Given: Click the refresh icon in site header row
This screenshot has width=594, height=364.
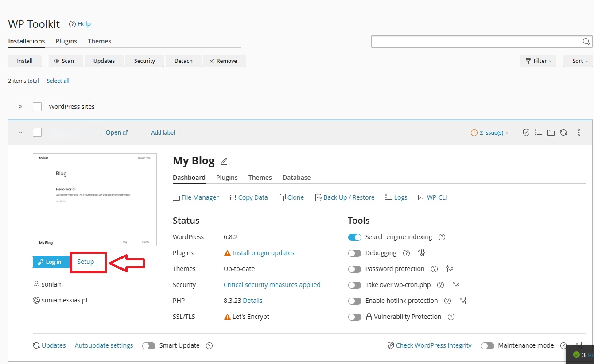Looking at the screenshot, I should pos(563,132).
